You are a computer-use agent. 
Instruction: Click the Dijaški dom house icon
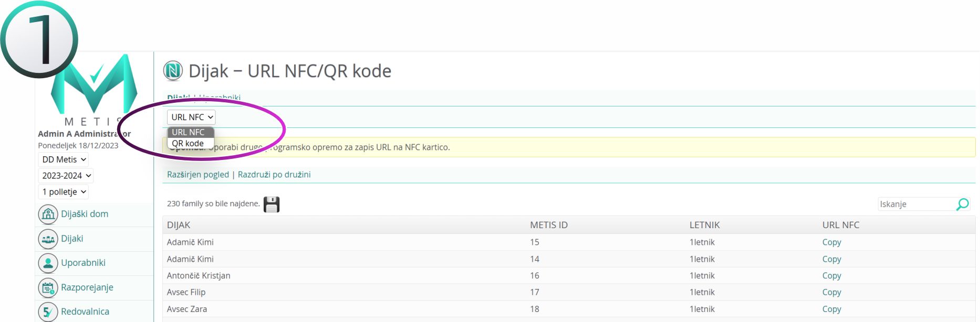(x=48, y=214)
